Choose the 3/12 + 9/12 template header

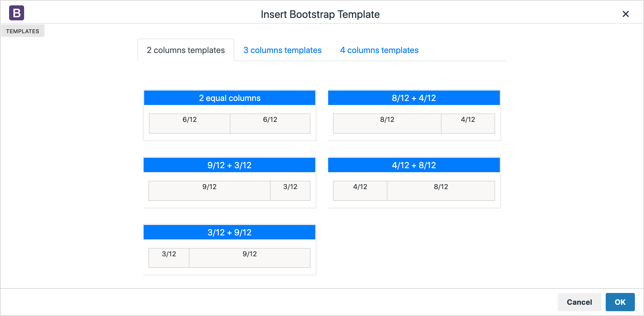(230, 232)
